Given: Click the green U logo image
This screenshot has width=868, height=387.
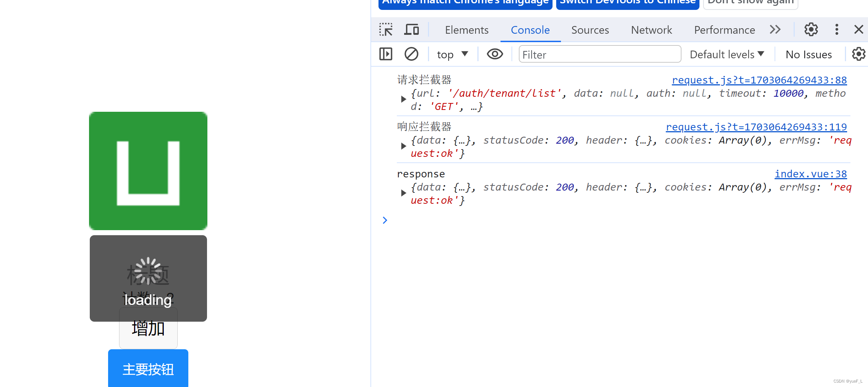Looking at the screenshot, I should point(148,171).
